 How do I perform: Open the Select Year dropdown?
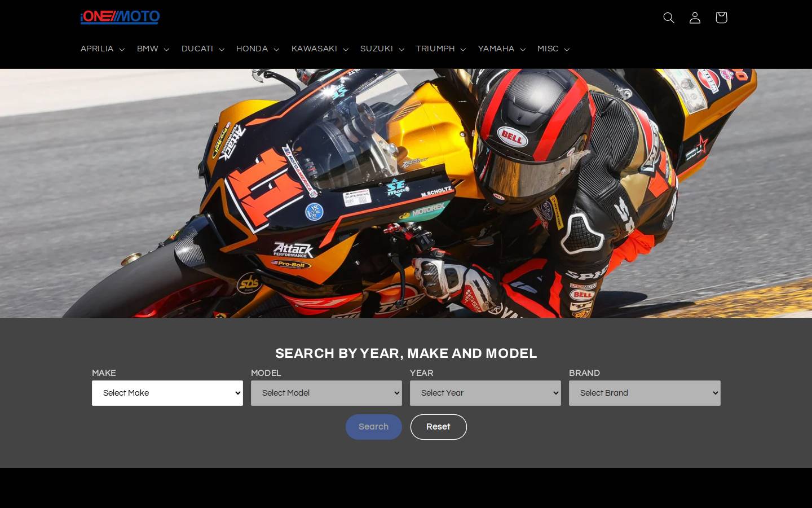coord(486,393)
